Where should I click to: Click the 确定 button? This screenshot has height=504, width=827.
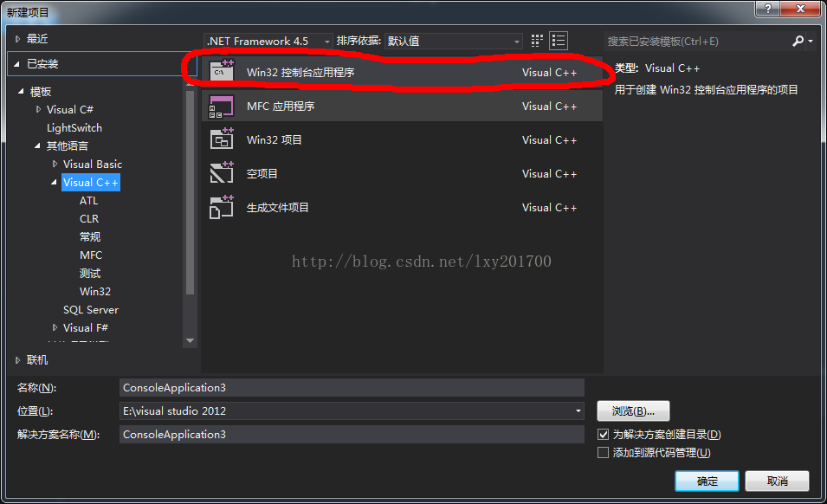coord(707,481)
